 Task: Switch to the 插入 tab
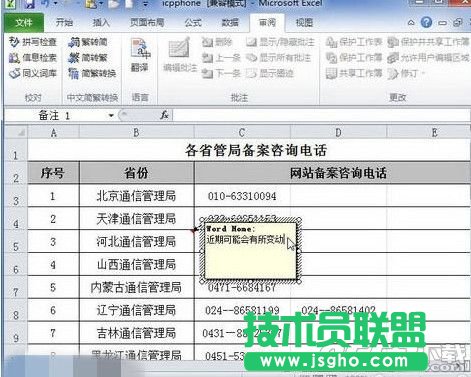tap(101, 23)
